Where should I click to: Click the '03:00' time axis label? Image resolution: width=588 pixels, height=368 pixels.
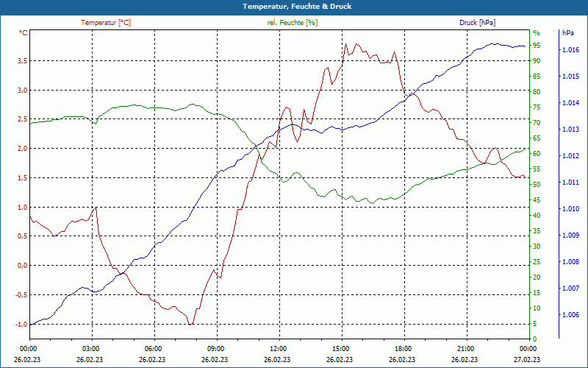pyautogui.click(x=90, y=349)
